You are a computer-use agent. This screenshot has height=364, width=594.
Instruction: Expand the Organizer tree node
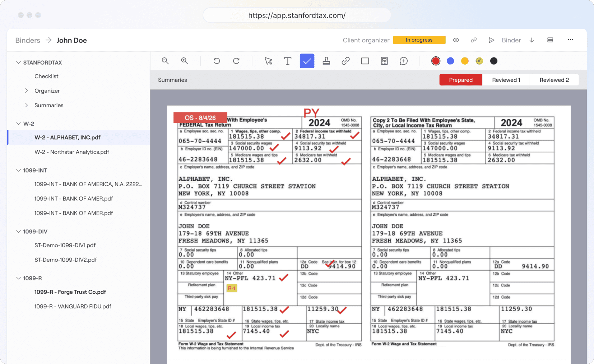[x=26, y=91]
